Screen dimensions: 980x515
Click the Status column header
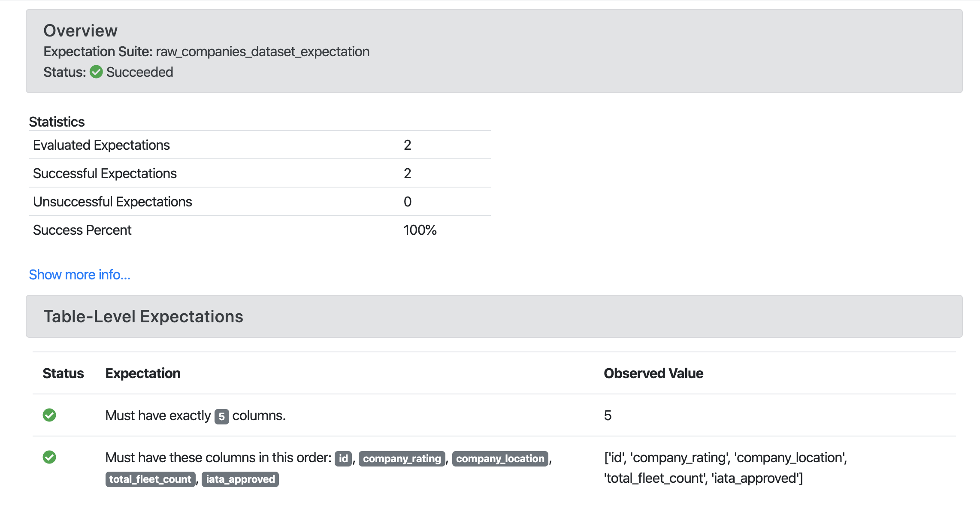coord(63,373)
